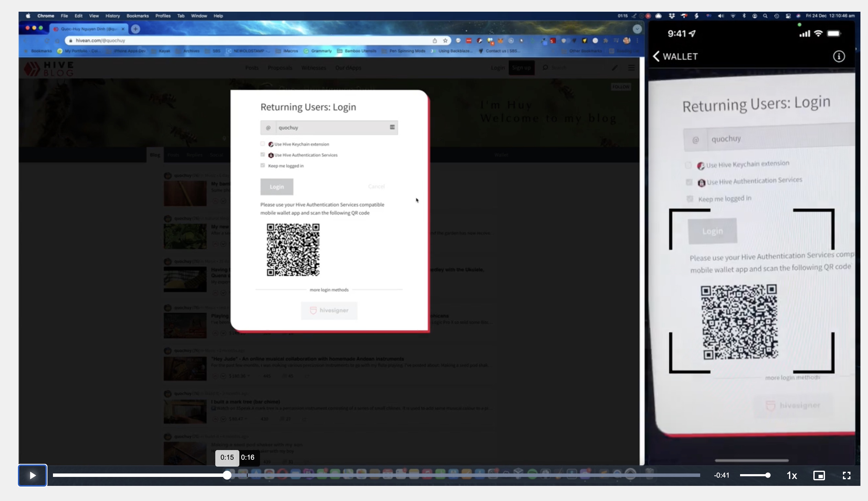Open the View menu
This screenshot has height=501, width=868.
94,16
